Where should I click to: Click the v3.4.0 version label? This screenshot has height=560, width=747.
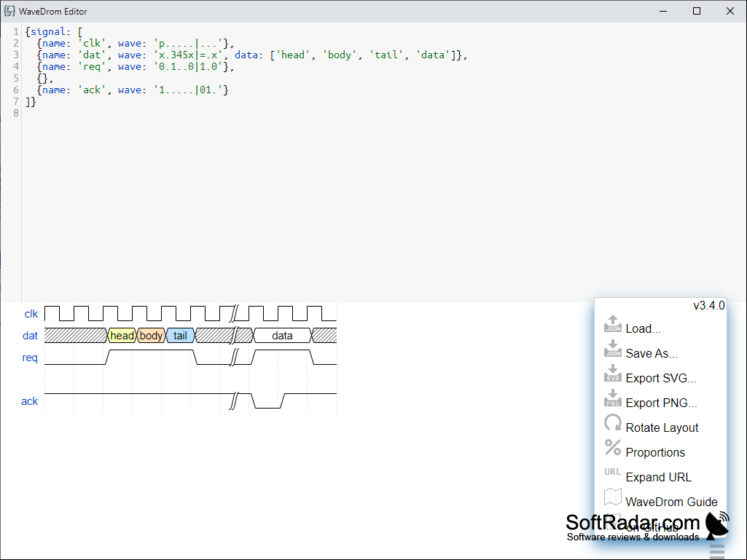pos(709,306)
